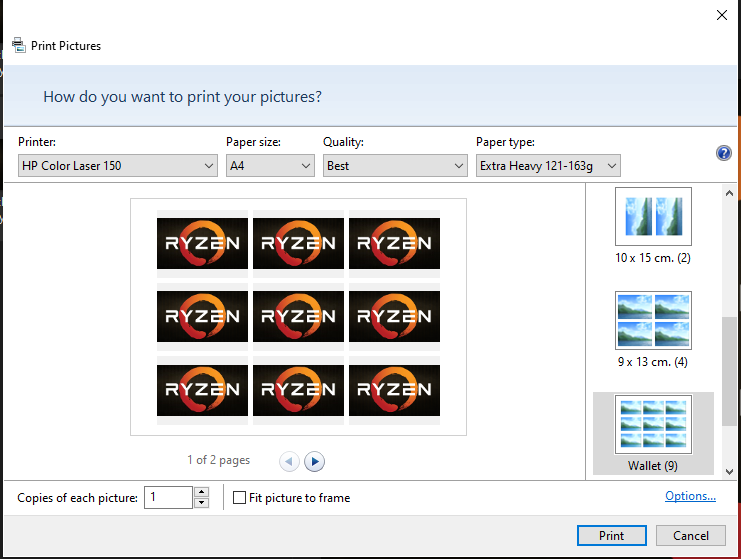The width and height of the screenshot is (741, 559).
Task: Go to the previous preview page
Action: (289, 461)
